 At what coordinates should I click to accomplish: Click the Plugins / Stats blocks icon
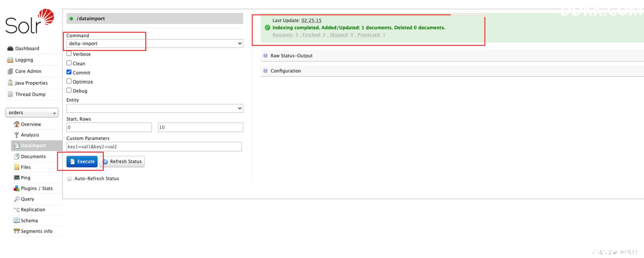[17, 188]
